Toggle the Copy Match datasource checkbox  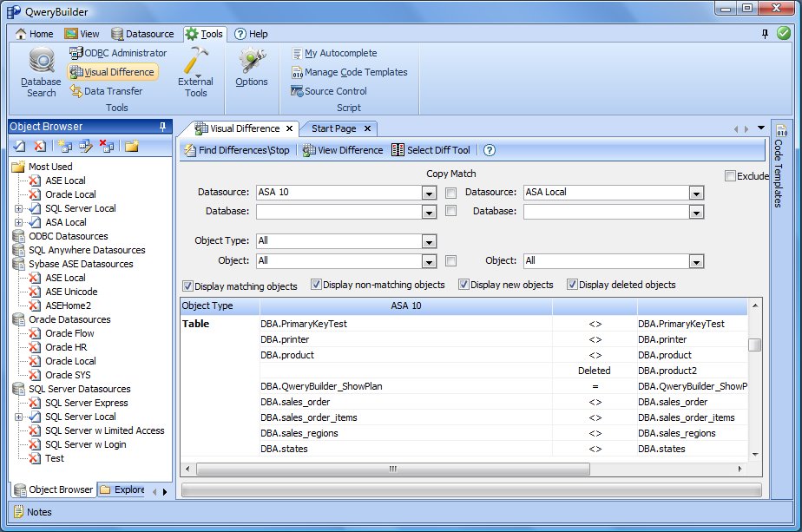pyautogui.click(x=450, y=193)
